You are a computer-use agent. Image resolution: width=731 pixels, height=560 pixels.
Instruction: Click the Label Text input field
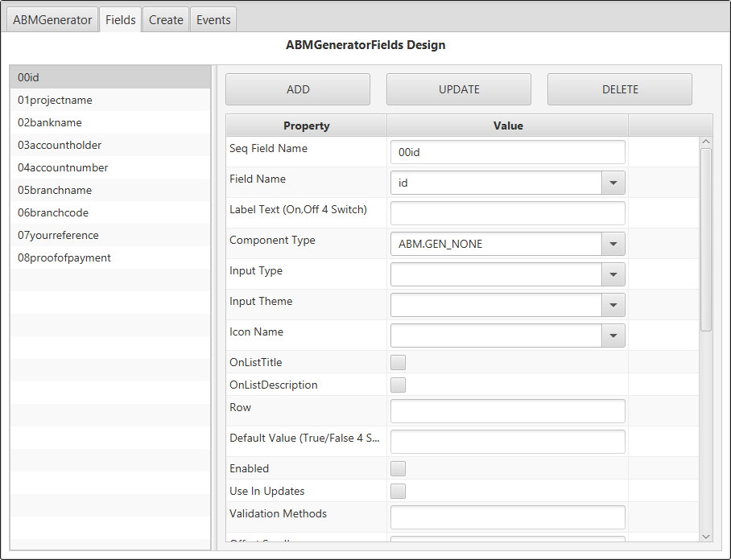click(x=507, y=213)
